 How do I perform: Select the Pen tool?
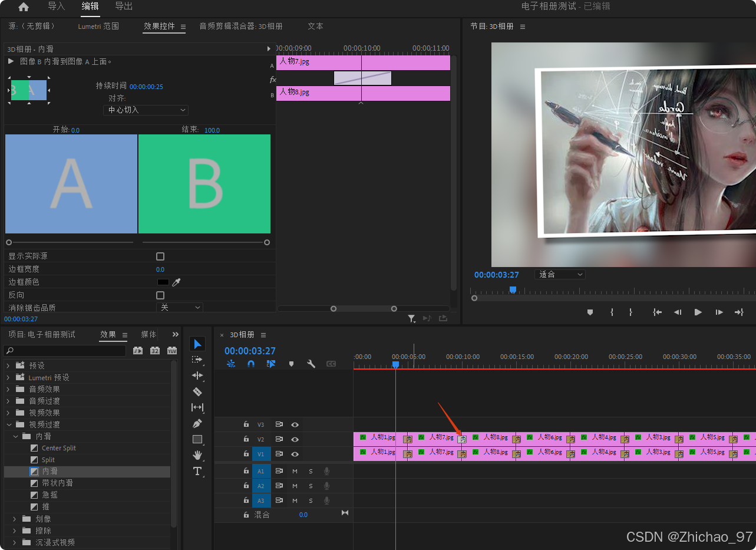(197, 423)
